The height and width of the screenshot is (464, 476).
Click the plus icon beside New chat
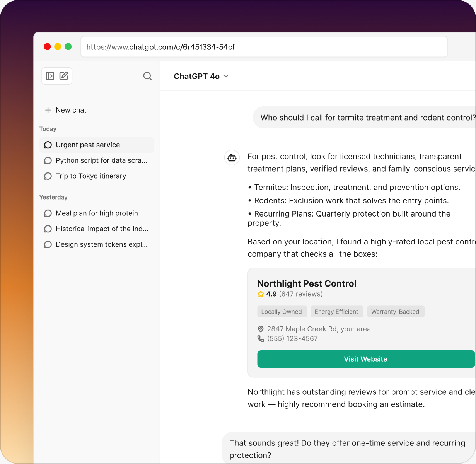pyautogui.click(x=48, y=110)
